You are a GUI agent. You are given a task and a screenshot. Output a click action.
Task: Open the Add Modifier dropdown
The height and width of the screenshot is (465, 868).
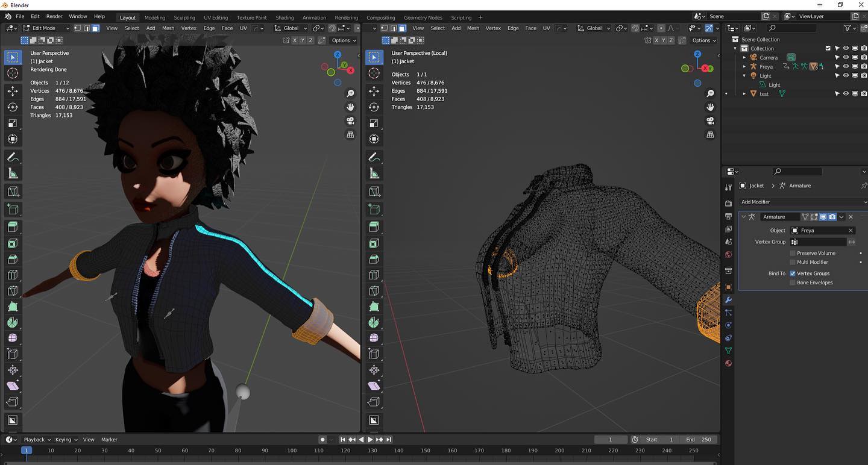tap(803, 202)
